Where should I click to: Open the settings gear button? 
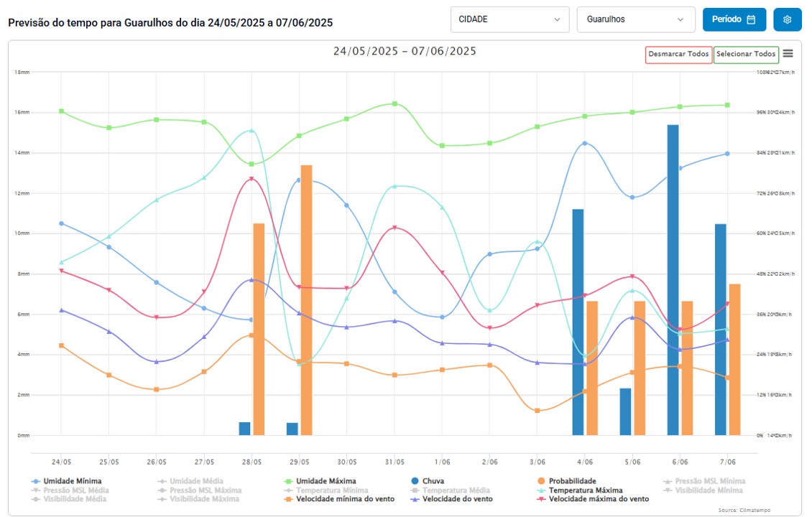788,19
